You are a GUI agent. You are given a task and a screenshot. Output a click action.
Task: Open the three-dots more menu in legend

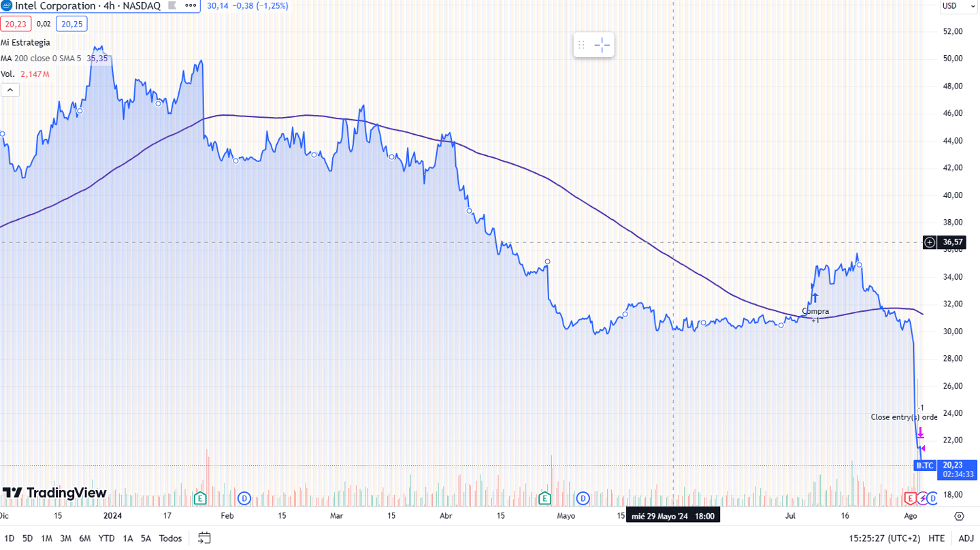coord(192,5)
